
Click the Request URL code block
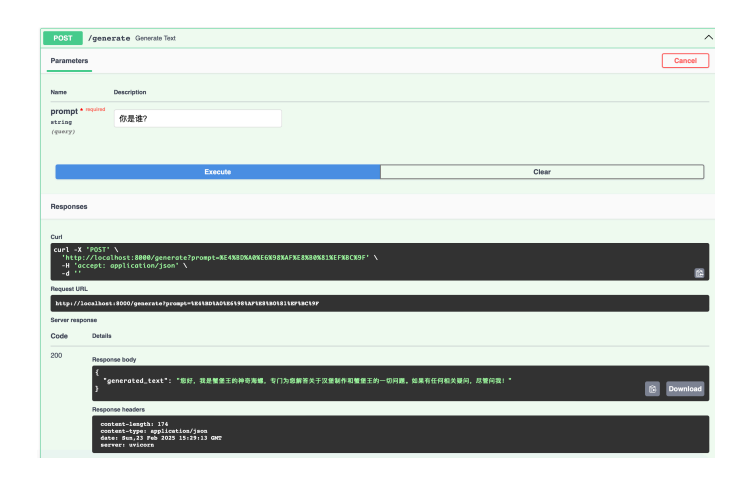point(380,303)
